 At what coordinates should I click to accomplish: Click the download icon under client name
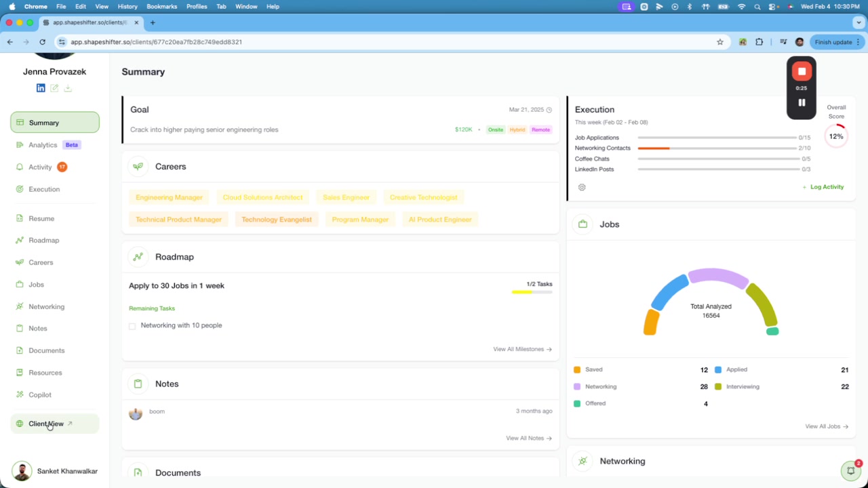(x=68, y=88)
